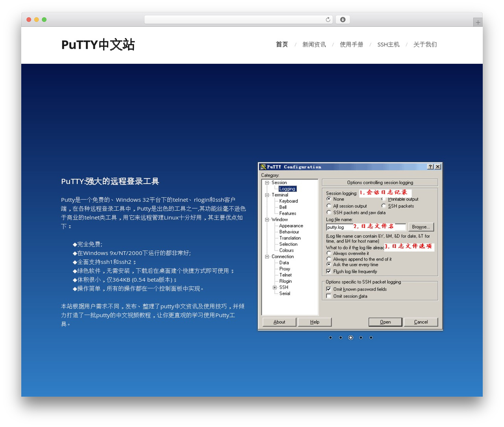
Task: Click the Open button
Action: 385,322
